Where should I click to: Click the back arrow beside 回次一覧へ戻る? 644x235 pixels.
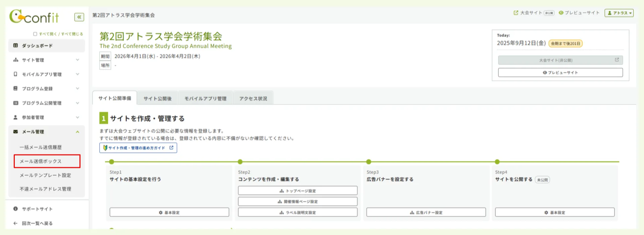(x=15, y=223)
